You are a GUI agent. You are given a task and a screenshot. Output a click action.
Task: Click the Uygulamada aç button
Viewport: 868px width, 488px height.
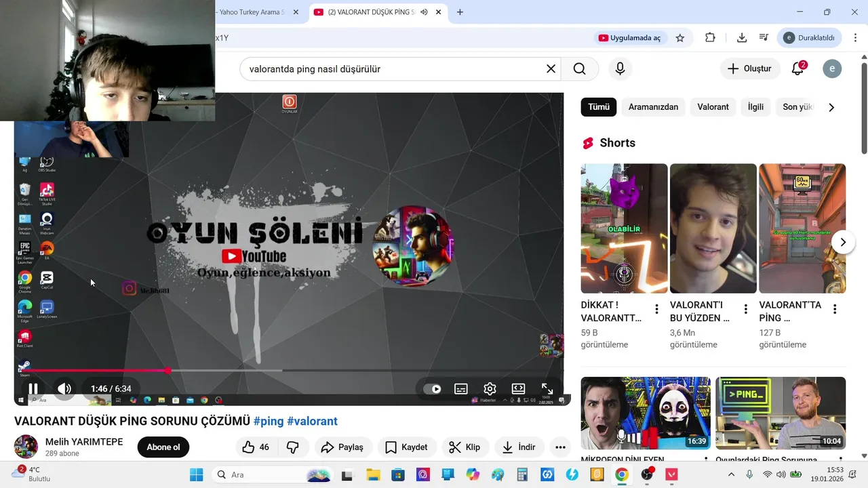pos(629,38)
